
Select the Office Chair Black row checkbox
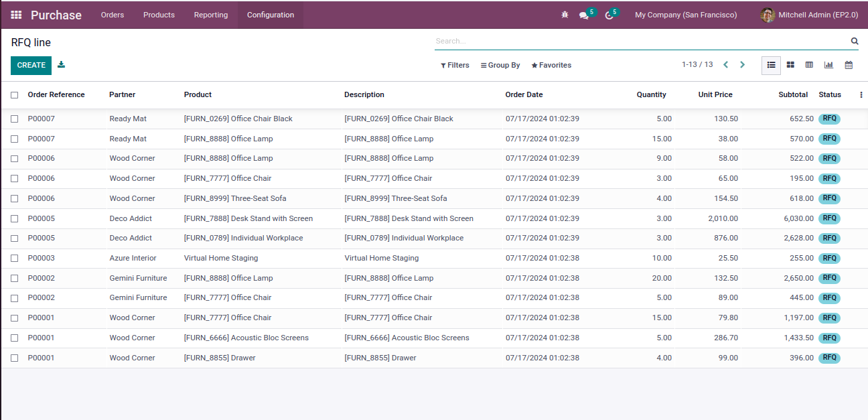(x=15, y=119)
